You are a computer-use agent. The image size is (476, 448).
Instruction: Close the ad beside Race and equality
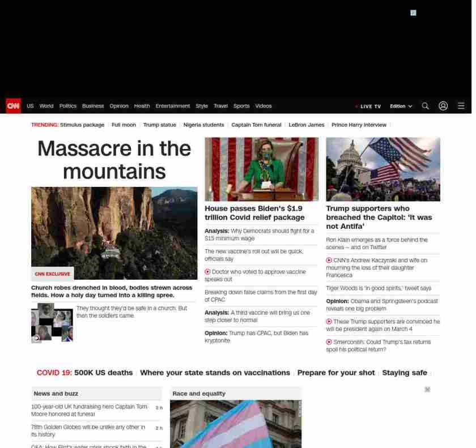coord(427,390)
